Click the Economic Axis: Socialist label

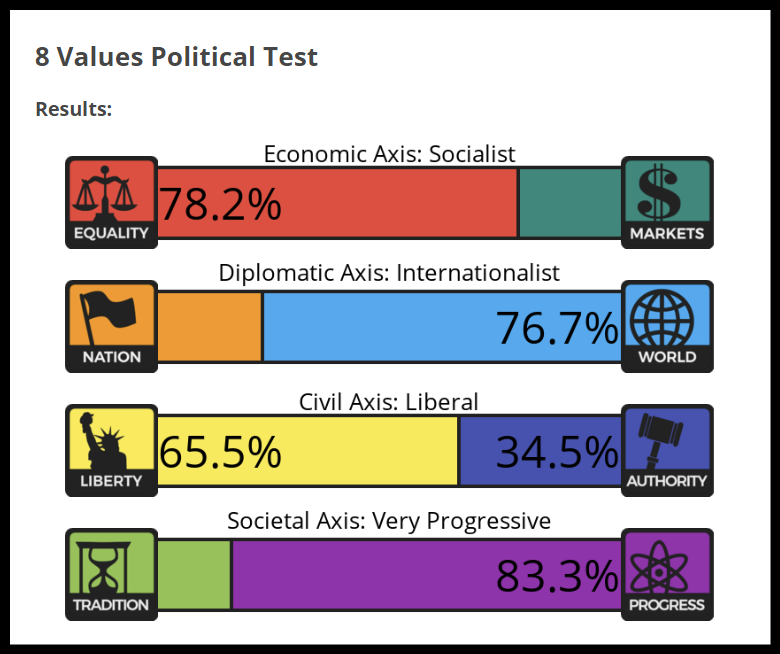pyautogui.click(x=389, y=154)
